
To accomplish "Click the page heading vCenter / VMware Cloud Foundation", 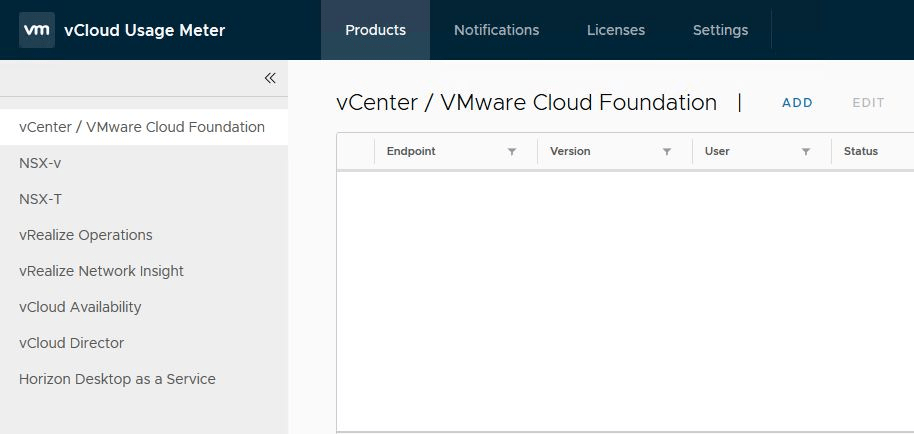I will (x=526, y=103).
